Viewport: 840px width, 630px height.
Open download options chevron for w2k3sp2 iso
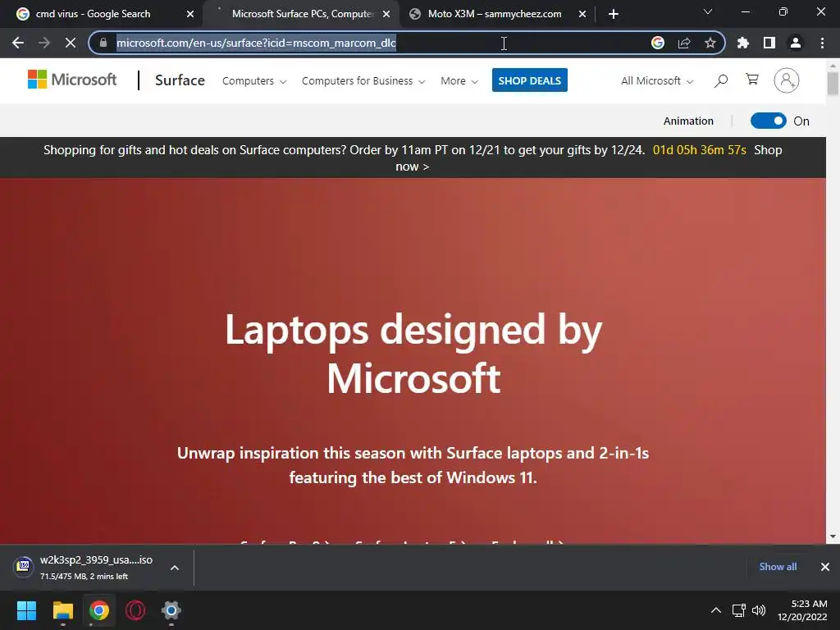(175, 568)
